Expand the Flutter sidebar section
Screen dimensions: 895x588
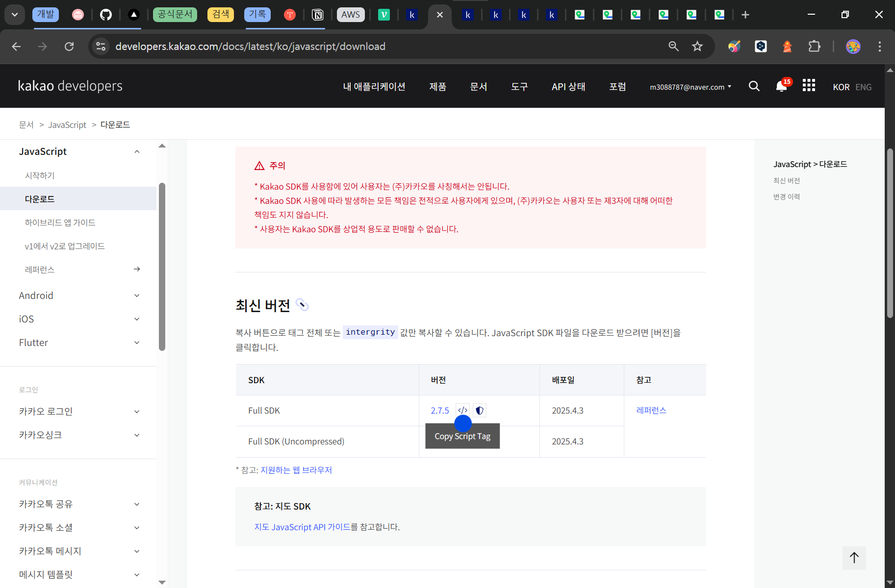pos(137,343)
